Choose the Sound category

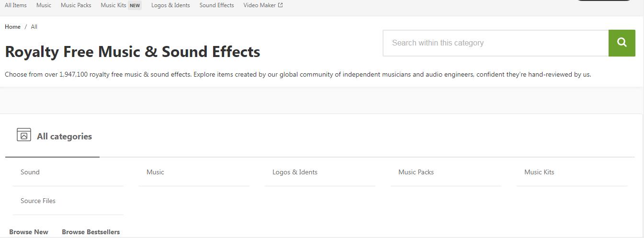(68, 172)
